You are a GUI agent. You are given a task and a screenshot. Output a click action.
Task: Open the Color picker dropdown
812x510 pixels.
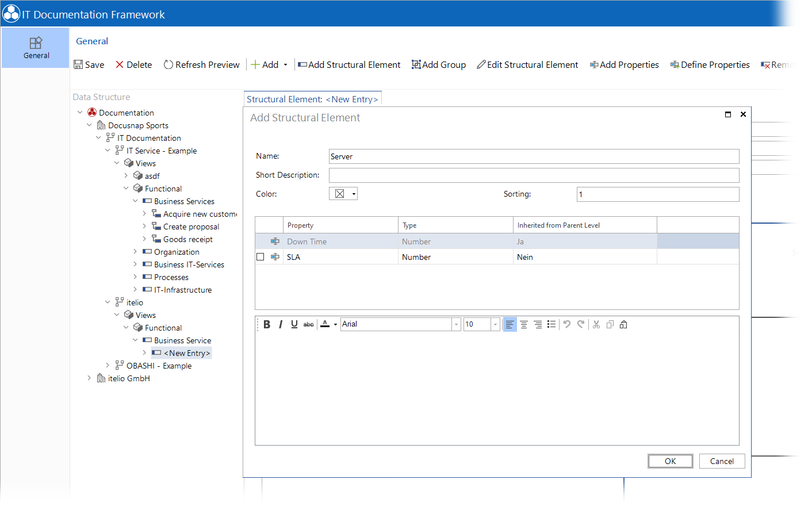click(x=354, y=194)
